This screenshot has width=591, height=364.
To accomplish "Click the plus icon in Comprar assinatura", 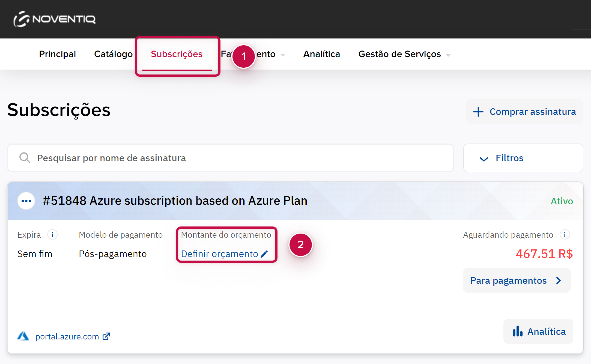I will pos(478,112).
